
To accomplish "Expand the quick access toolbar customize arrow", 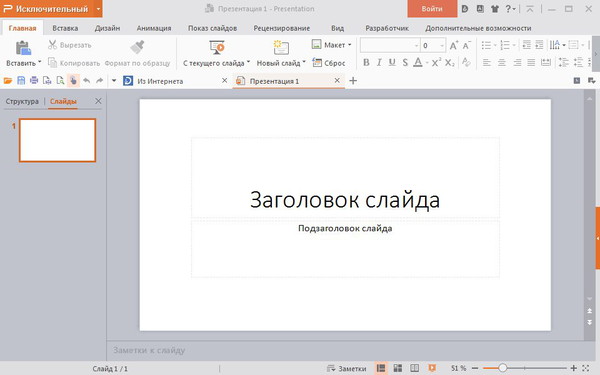I will (x=114, y=81).
